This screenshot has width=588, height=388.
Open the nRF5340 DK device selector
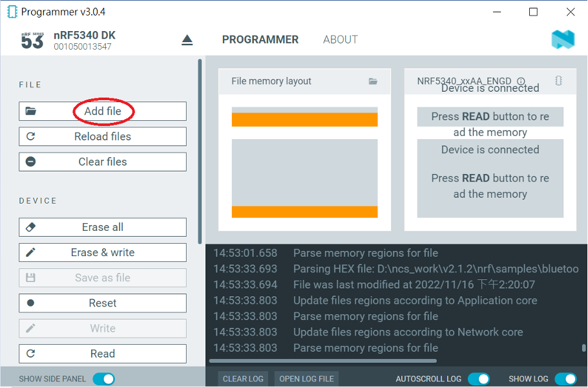(85, 40)
